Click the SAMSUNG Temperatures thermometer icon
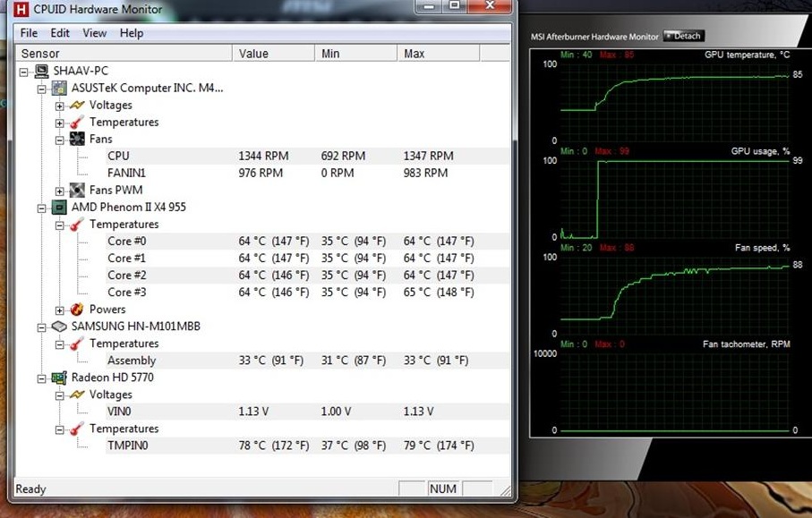Screen dimensions: 812x518 (77, 344)
